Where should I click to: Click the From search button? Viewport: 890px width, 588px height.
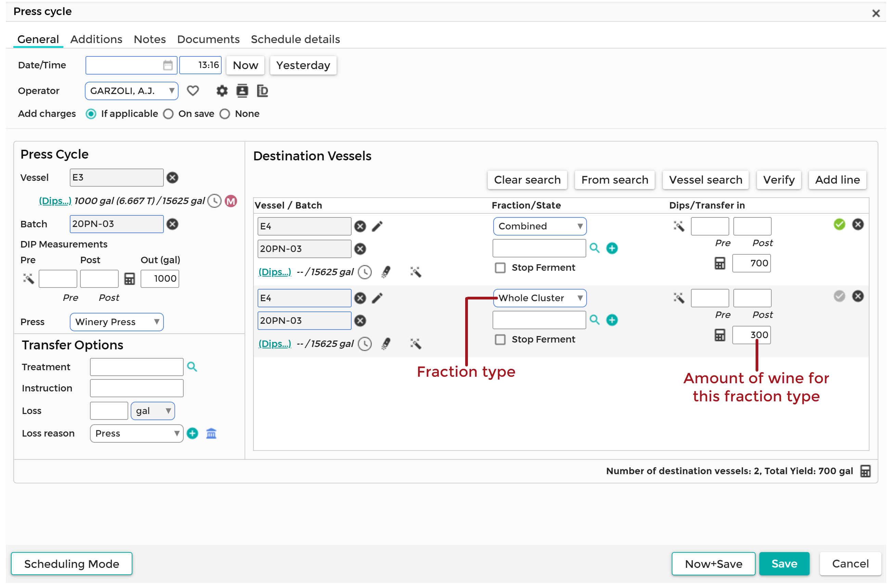615,180
